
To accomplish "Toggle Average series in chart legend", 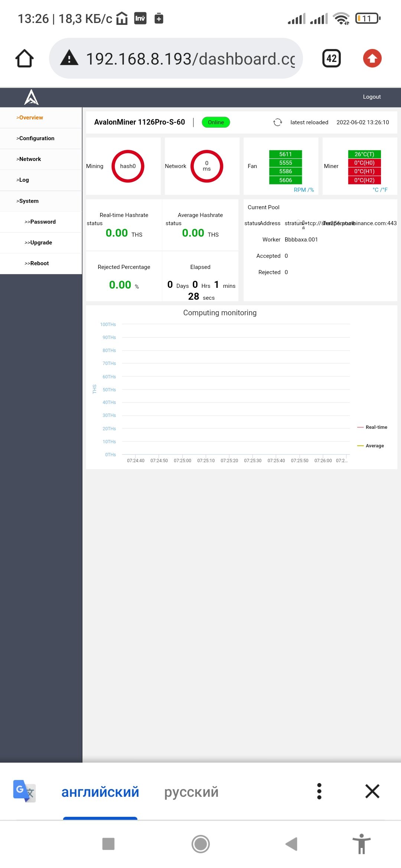I will click(x=371, y=446).
